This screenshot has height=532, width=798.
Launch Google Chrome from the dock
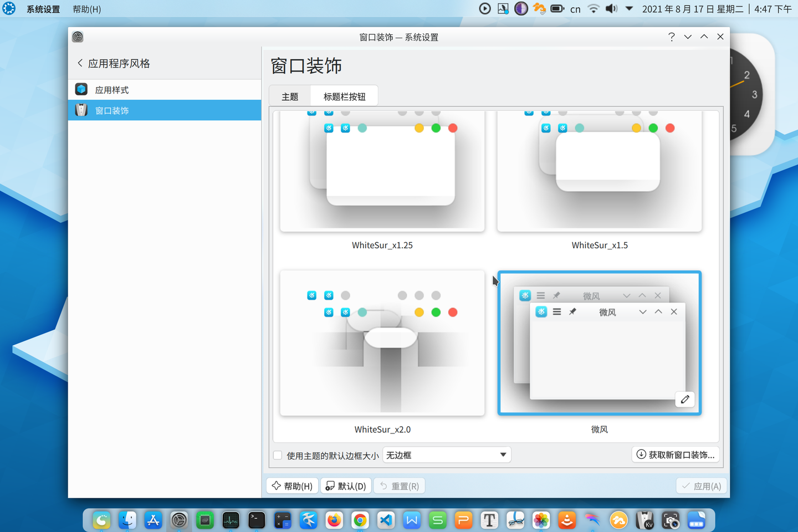360,520
